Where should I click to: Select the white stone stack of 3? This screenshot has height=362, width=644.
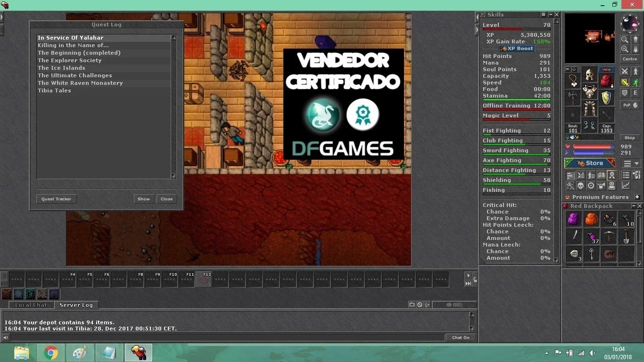[574, 254]
